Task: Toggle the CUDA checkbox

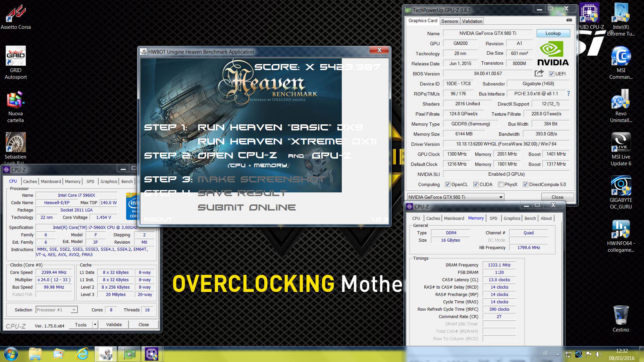Action: tap(476, 184)
